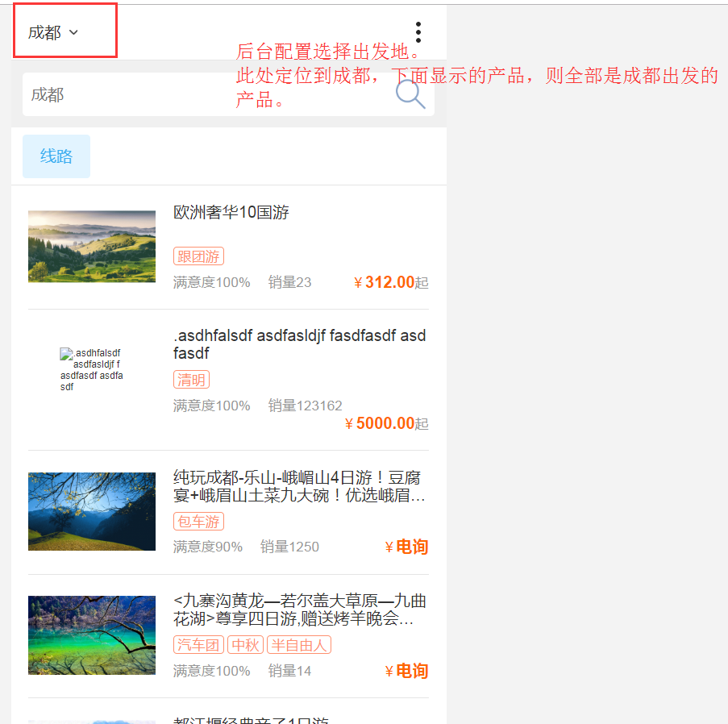Viewport: 728px width, 724px height.
Task: Select the 线路 tab
Action: pos(56,156)
